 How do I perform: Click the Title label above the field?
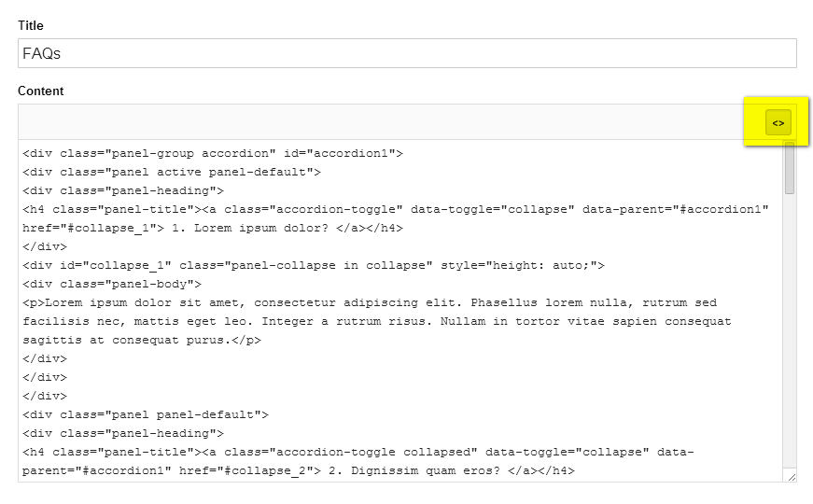tap(31, 25)
